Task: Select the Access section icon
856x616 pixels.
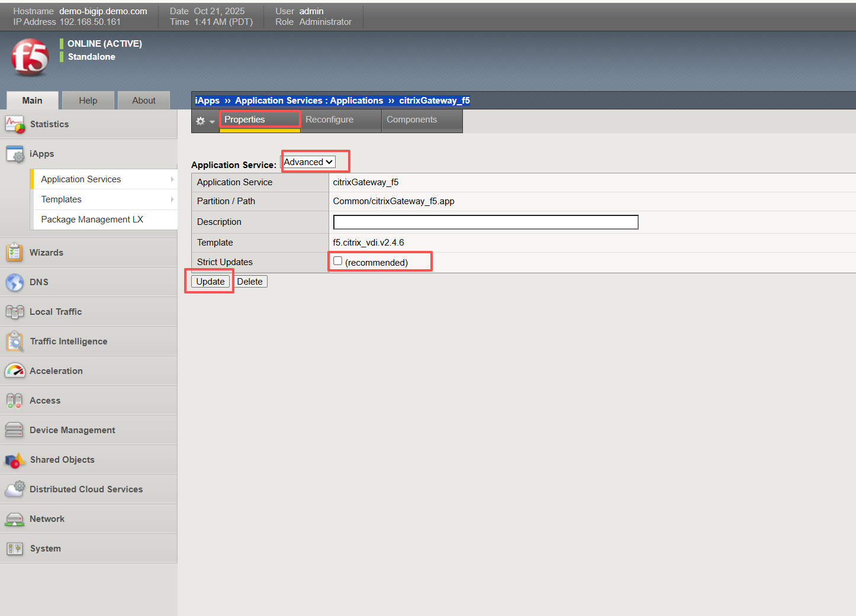Action: (x=14, y=400)
